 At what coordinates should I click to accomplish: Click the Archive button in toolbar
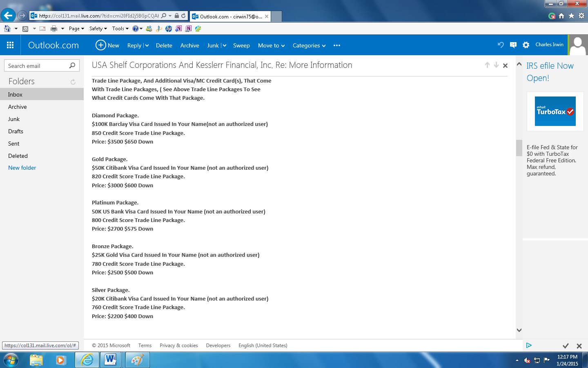[x=190, y=45]
